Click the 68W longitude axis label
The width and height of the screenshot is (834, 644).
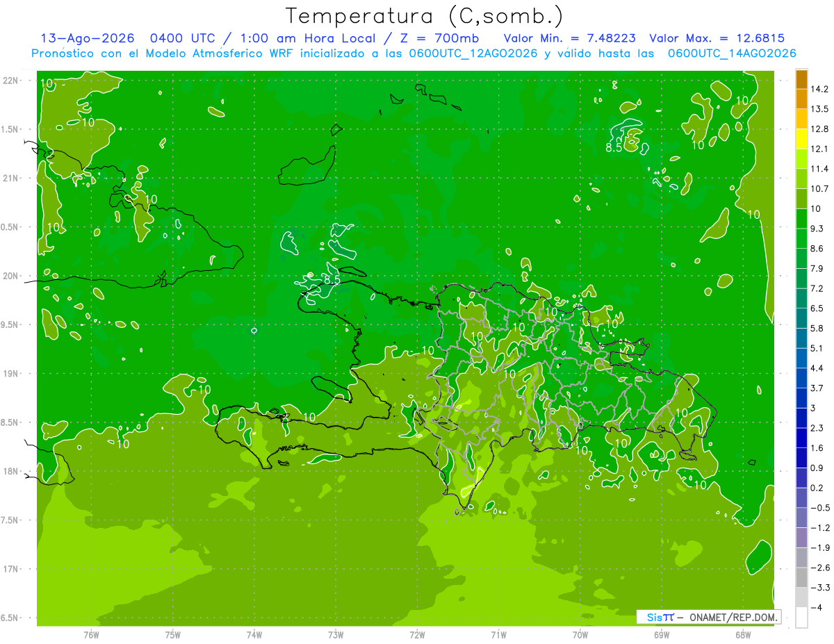[743, 635]
